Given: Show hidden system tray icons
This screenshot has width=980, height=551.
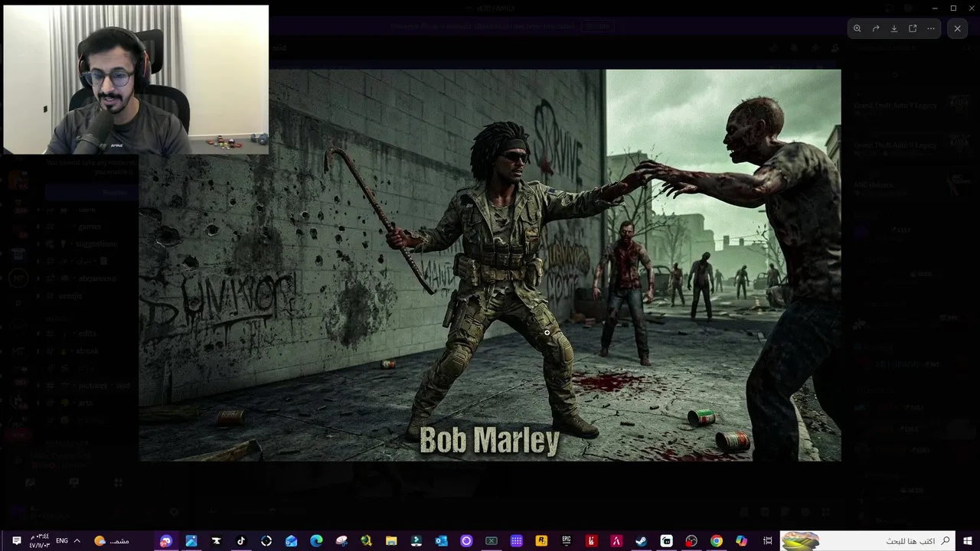Looking at the screenshot, I should point(77,541).
